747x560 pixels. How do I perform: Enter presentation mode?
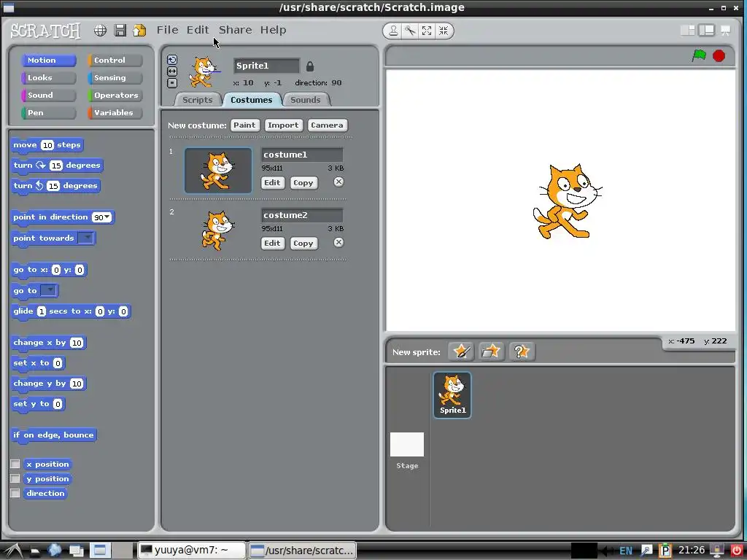(x=726, y=31)
